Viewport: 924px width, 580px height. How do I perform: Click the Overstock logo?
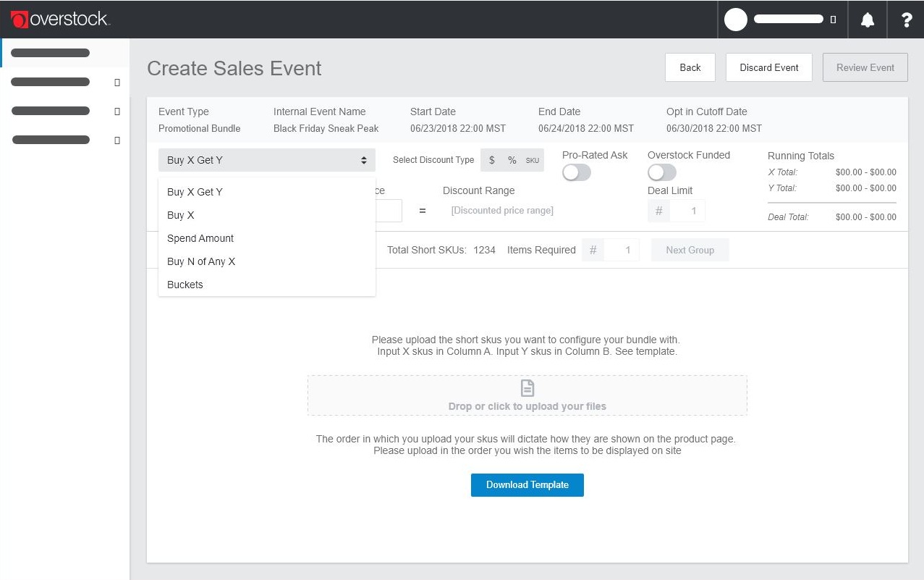(61, 20)
